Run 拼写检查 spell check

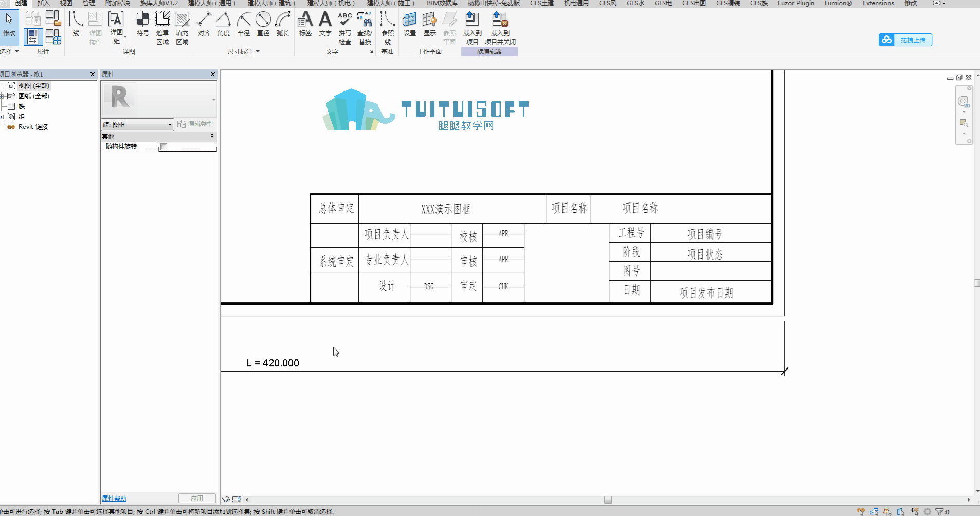(x=345, y=28)
